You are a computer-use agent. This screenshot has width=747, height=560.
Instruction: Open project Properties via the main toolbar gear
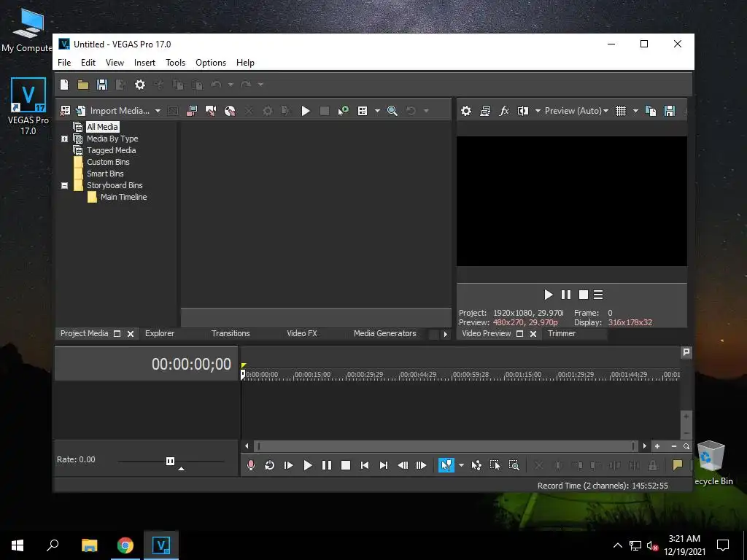pyautogui.click(x=139, y=85)
